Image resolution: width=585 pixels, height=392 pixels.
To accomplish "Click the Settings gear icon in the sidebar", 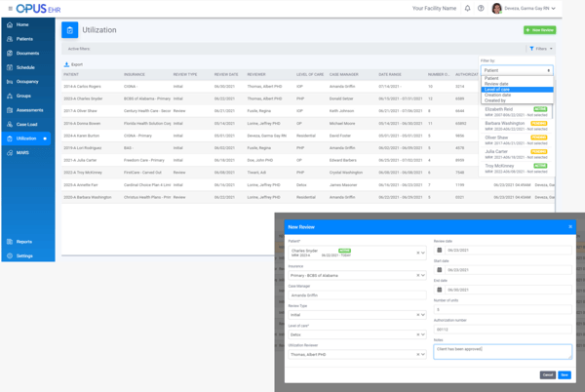I will point(10,255).
